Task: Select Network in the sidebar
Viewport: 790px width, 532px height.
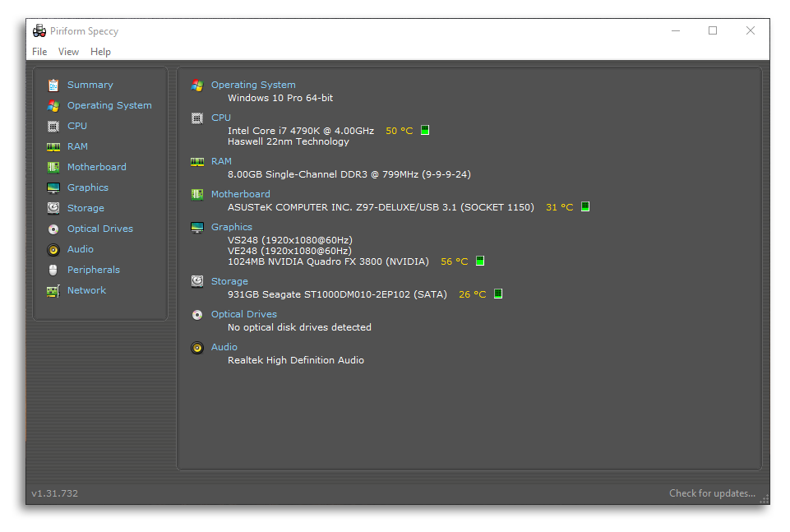Action: (86, 291)
